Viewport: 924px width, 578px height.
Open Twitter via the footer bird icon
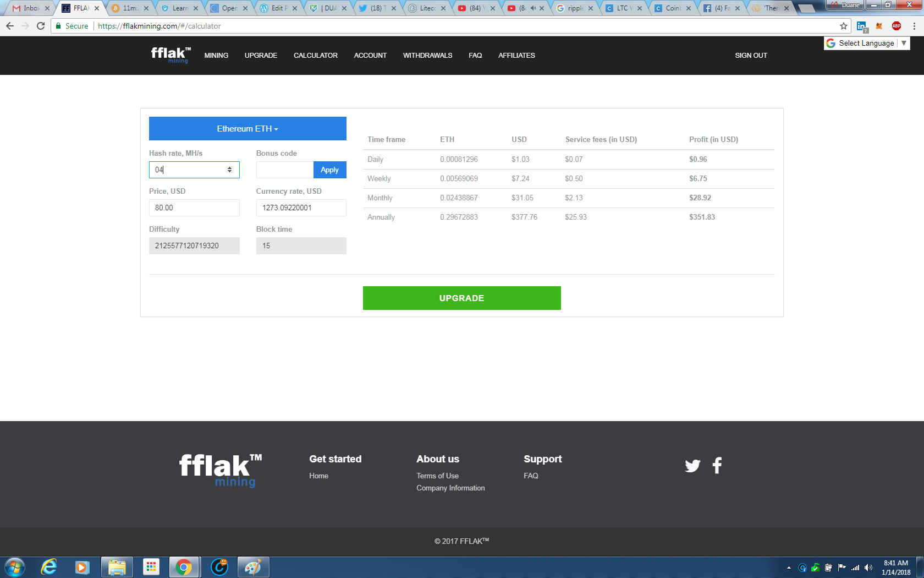pos(692,465)
